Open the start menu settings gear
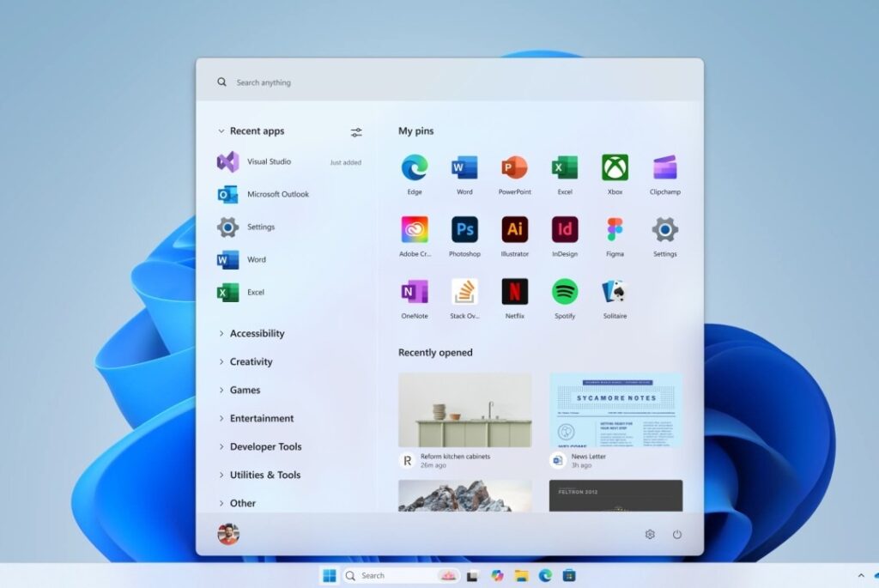 point(650,534)
